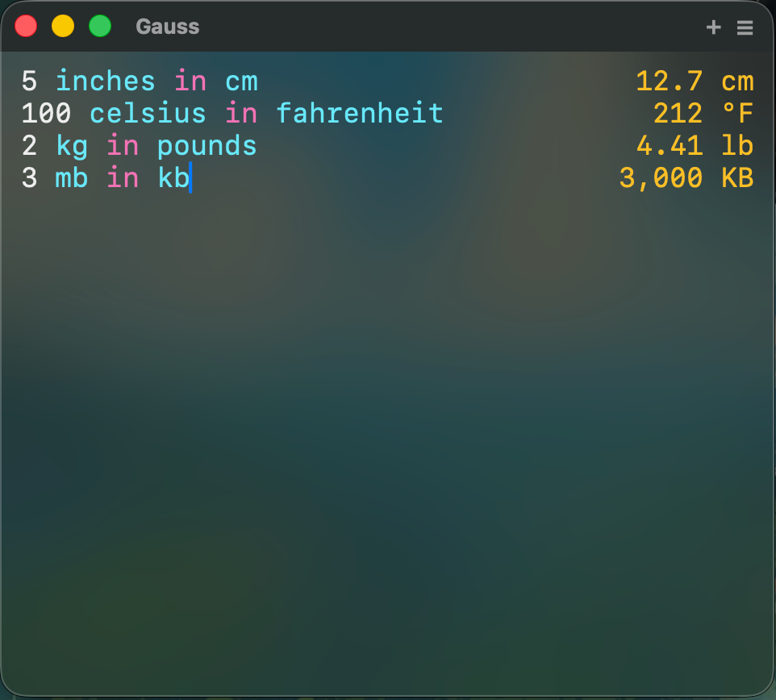Click the 3,000 KB result
This screenshot has width=776, height=700.
[x=686, y=177]
